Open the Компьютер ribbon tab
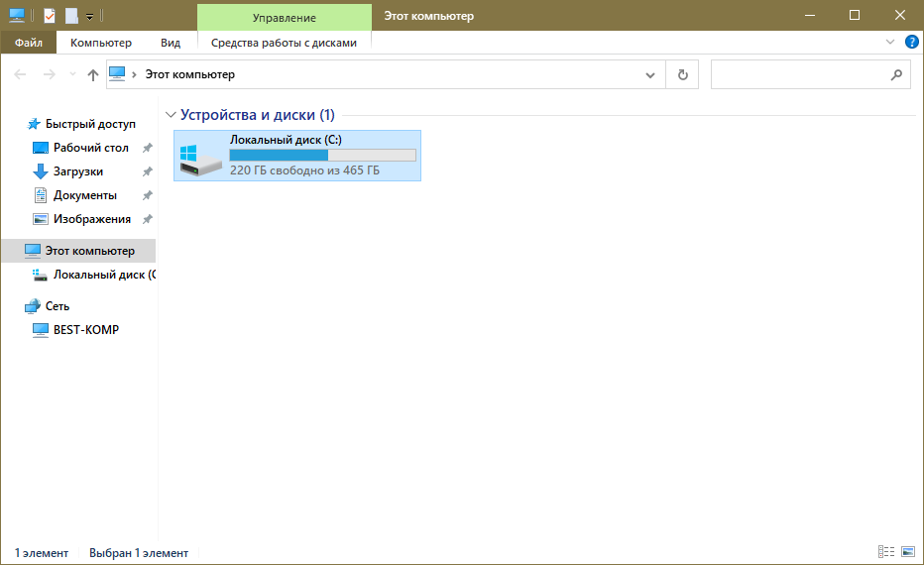The height and width of the screenshot is (565, 924). [x=101, y=43]
